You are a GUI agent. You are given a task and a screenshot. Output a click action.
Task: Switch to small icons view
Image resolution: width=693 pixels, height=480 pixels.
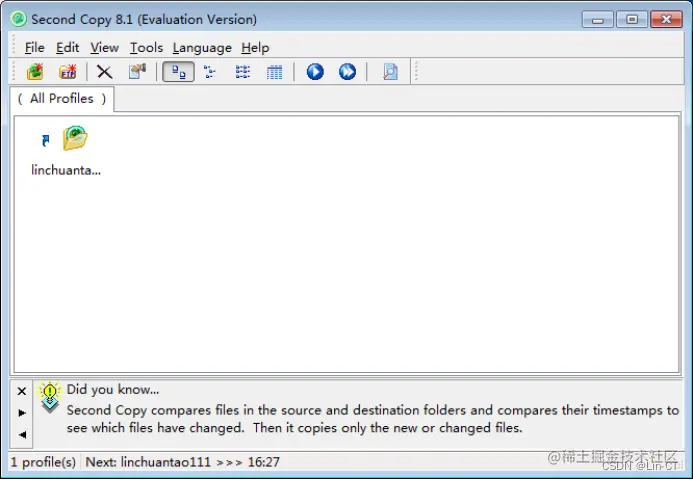tap(210, 72)
